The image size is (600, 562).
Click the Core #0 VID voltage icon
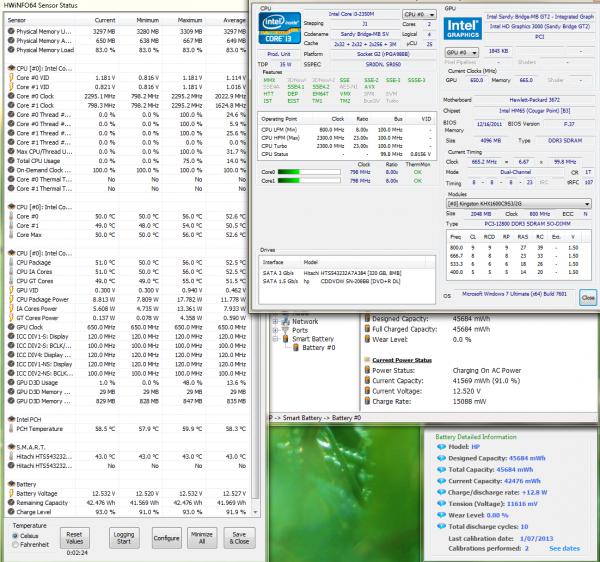11,78
